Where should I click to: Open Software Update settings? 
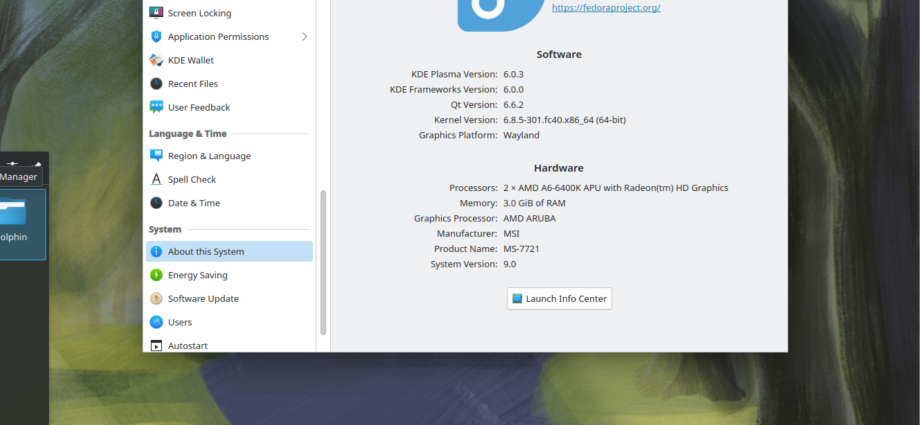click(x=229, y=298)
